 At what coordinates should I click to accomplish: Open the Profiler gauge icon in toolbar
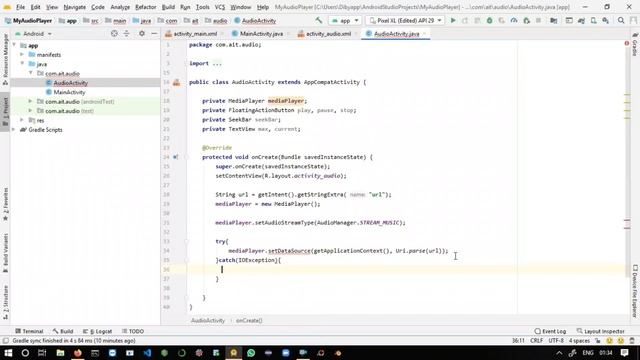(514, 20)
